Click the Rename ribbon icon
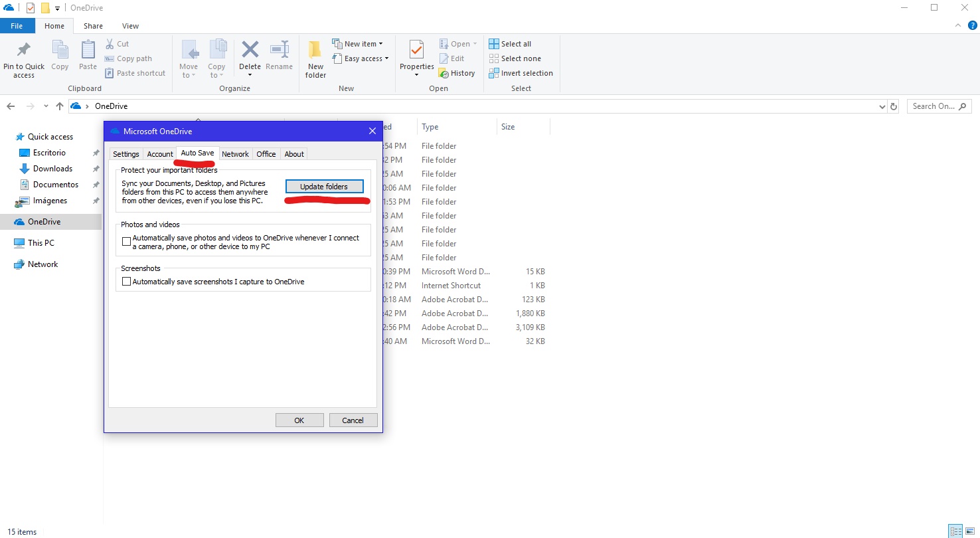 [x=279, y=56]
